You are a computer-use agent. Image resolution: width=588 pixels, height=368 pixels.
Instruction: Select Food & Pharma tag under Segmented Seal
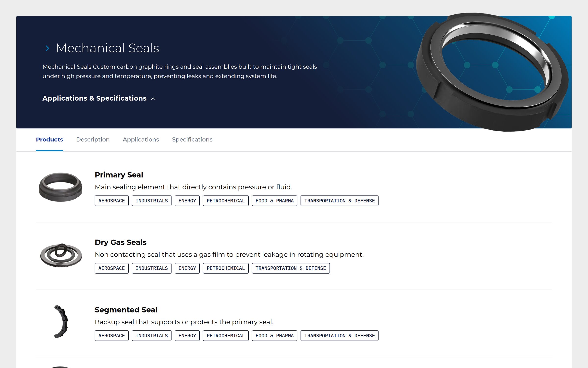tap(274, 336)
